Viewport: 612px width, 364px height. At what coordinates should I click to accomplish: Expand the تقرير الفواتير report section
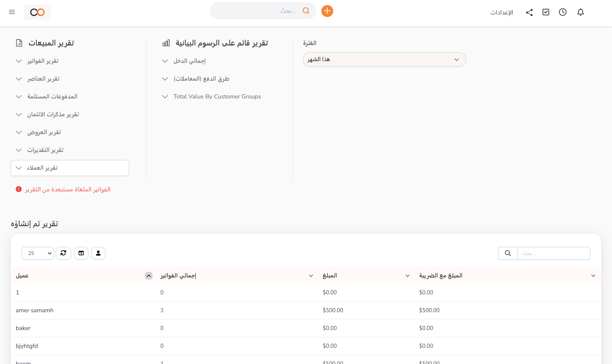coord(43,61)
